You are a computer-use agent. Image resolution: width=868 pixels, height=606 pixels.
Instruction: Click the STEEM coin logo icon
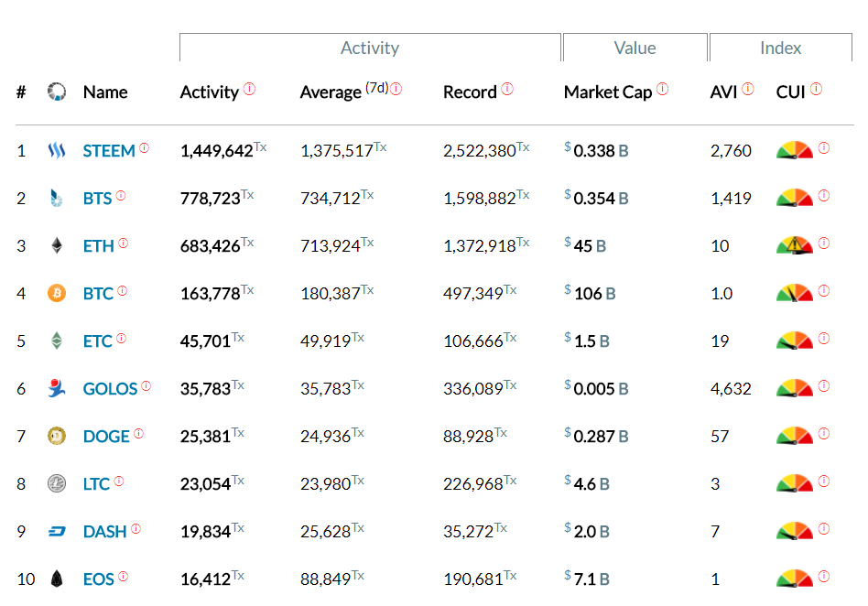57,150
